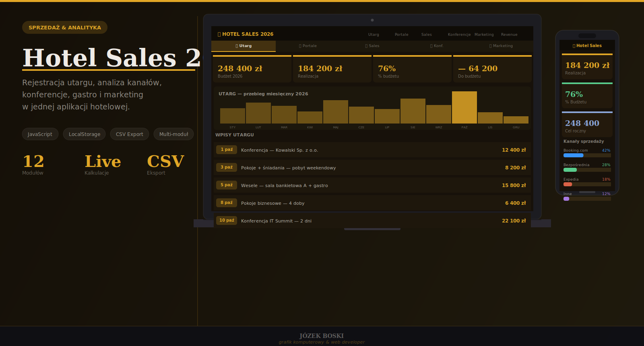Click Utarg in the top navigation

(x=374, y=35)
